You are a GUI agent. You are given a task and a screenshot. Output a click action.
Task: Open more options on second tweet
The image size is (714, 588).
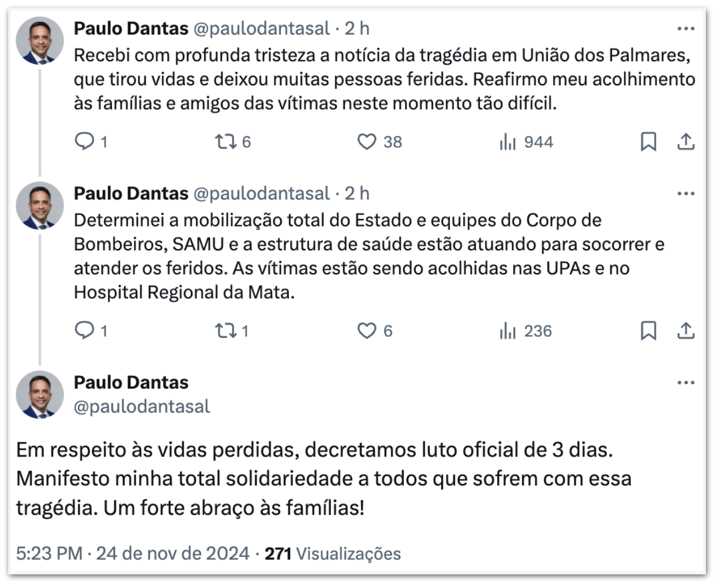(685, 193)
